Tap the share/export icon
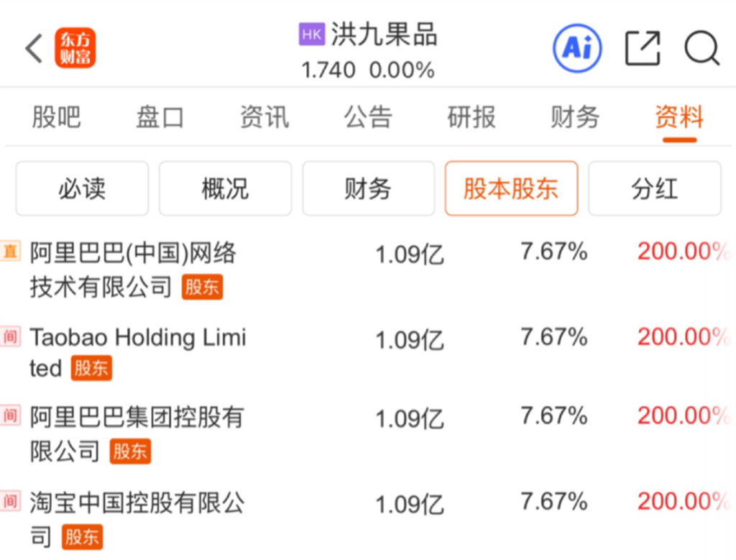The image size is (736, 560). tap(642, 49)
